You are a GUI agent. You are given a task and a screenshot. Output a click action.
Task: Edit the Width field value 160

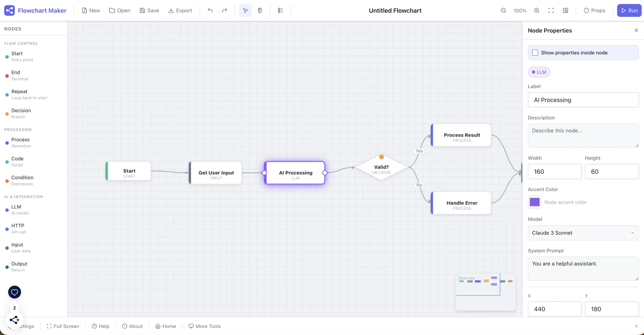[x=555, y=172]
